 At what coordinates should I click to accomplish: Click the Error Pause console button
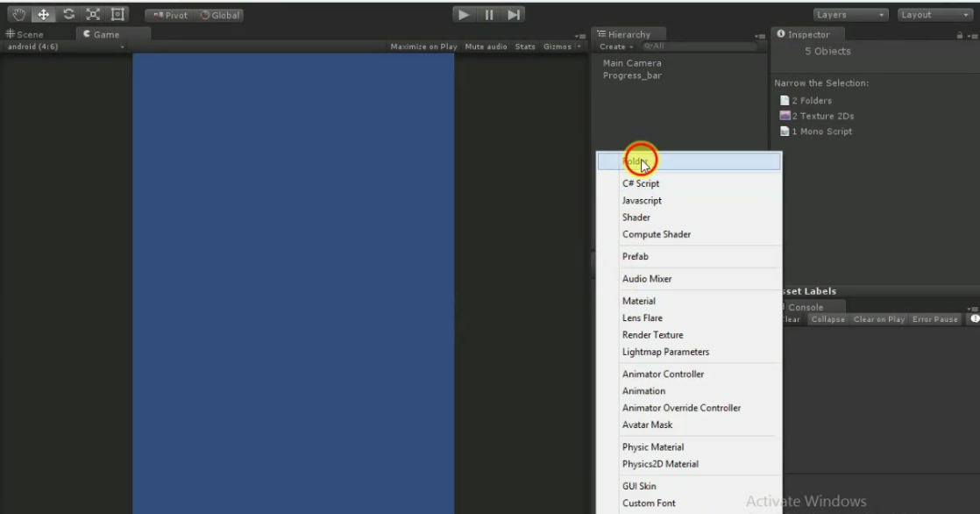click(934, 318)
